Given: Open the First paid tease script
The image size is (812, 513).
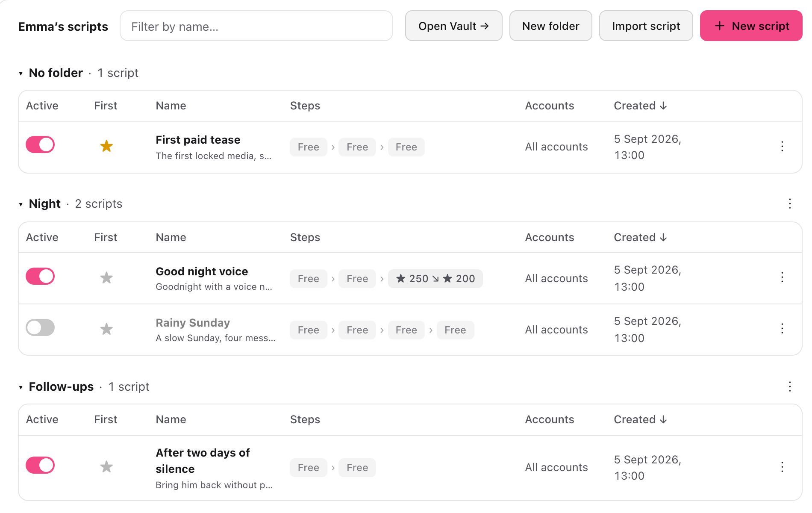Looking at the screenshot, I should 198,140.
